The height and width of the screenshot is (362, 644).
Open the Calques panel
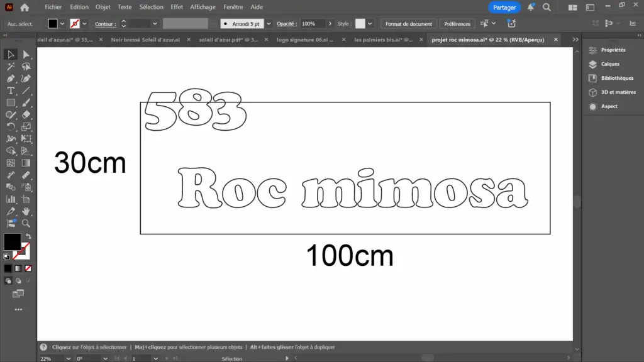click(x=609, y=64)
